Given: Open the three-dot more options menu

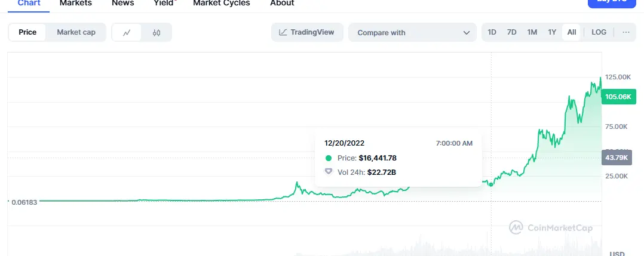Looking at the screenshot, I should pos(625,32).
